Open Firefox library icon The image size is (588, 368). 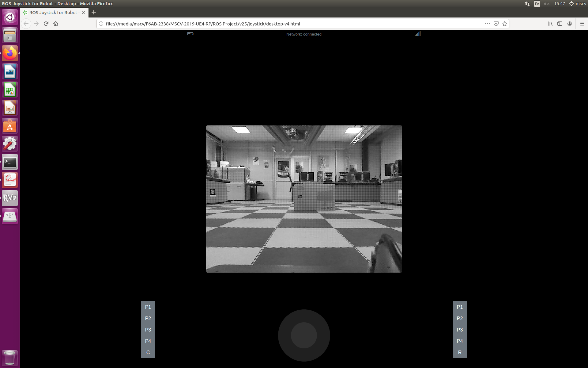[550, 24]
